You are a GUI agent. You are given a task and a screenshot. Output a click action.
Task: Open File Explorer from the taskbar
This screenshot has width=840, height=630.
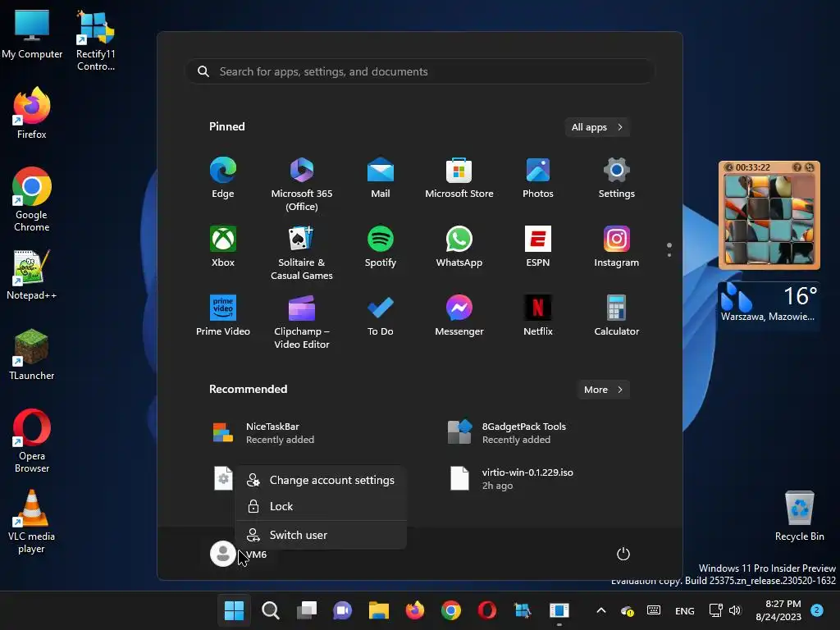[x=379, y=610]
